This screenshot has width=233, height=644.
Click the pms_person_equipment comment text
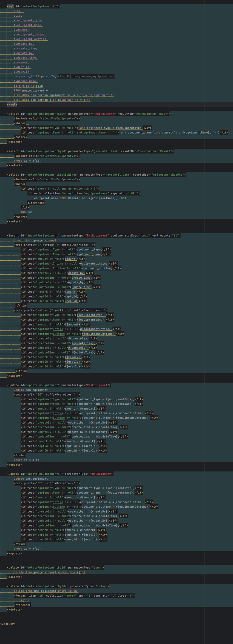(86, 77)
